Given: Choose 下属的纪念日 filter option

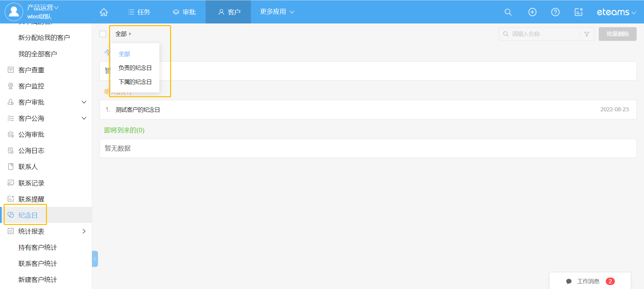Looking at the screenshot, I should point(135,82).
